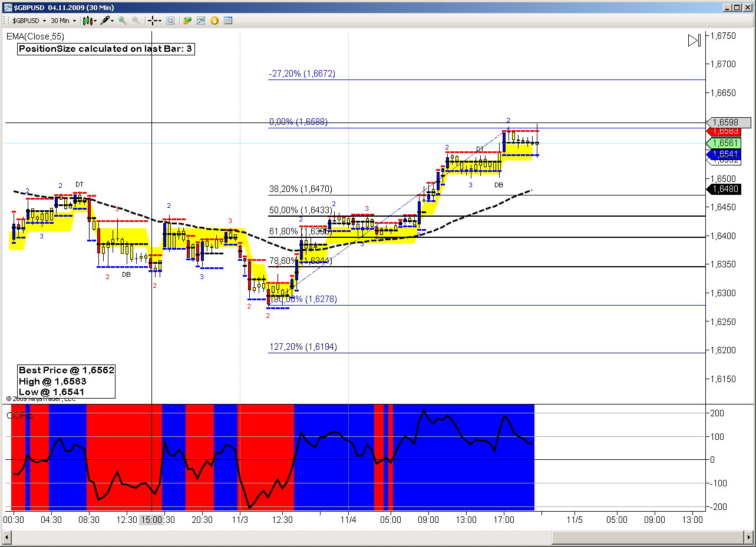Click the black 1,6480 EMA price marker
Image resolution: width=756 pixels, height=547 pixels.
[724, 189]
